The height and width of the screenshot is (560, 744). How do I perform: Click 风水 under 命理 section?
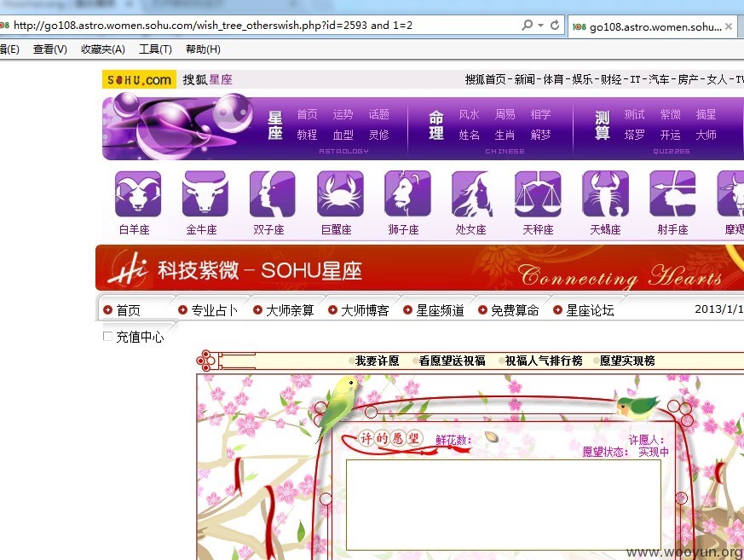click(469, 114)
